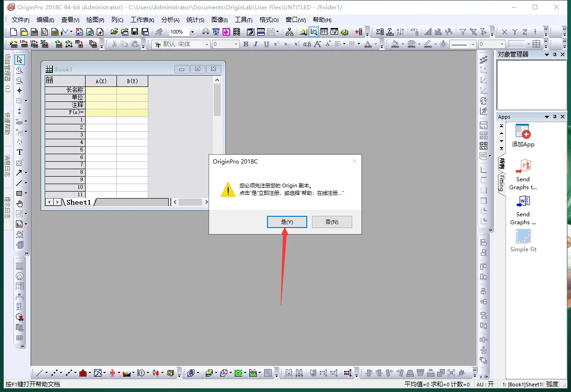
Task: Open the zoom level 100% dropdown
Action: (x=192, y=32)
